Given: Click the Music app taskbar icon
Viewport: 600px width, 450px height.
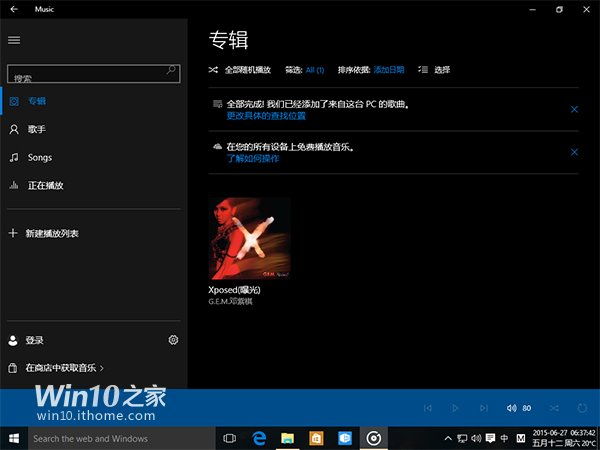Looking at the screenshot, I should click(373, 438).
